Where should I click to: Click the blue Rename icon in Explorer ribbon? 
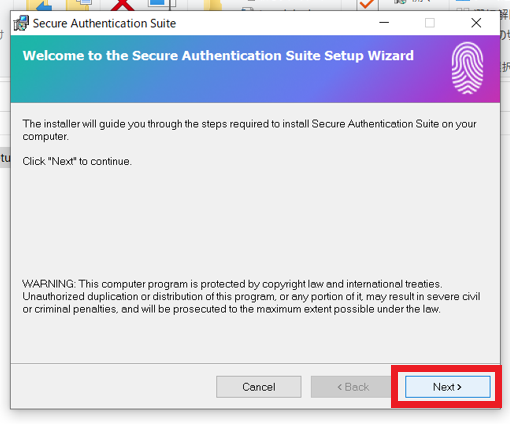pyautogui.click(x=161, y=5)
